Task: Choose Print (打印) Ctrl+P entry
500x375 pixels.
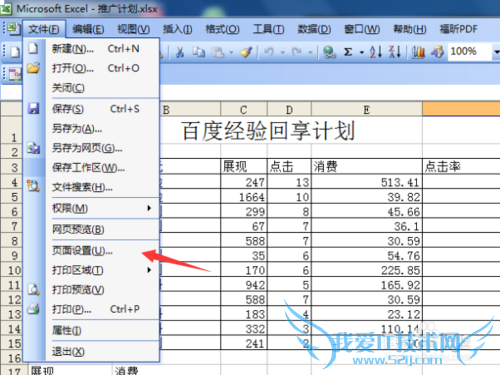Action: click(x=91, y=309)
